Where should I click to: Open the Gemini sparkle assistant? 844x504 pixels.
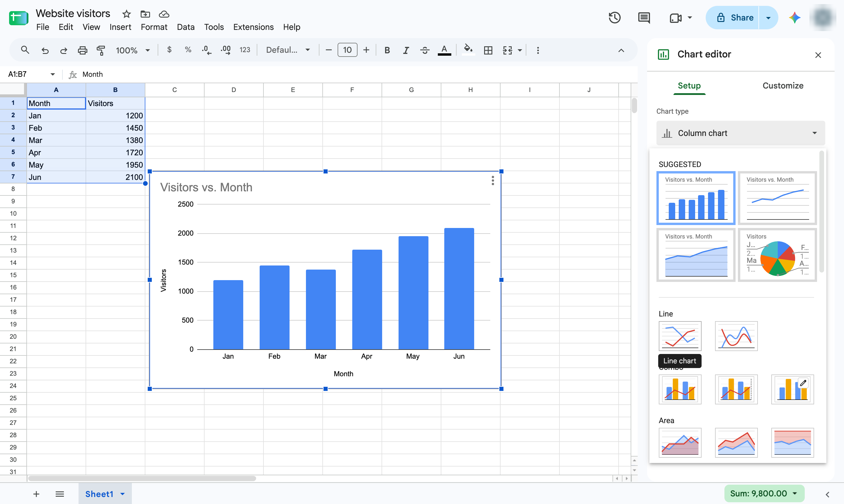[x=794, y=18]
